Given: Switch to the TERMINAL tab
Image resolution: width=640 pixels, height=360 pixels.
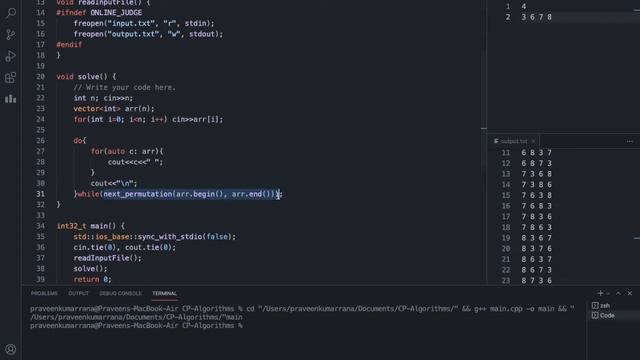Looking at the screenshot, I should tap(164, 293).
